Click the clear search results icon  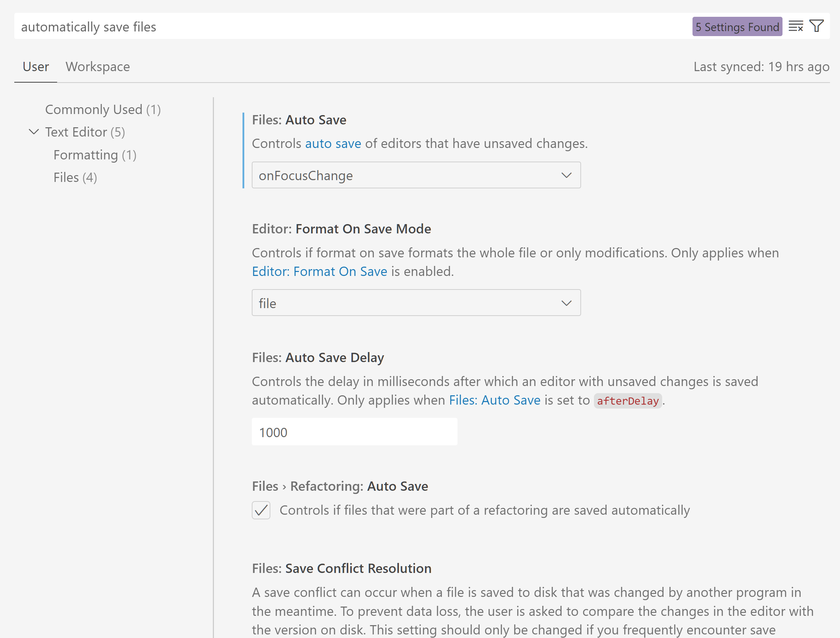coord(796,26)
